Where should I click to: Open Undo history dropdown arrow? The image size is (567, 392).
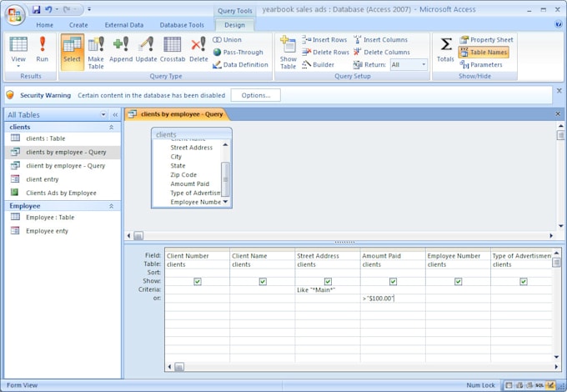point(58,10)
